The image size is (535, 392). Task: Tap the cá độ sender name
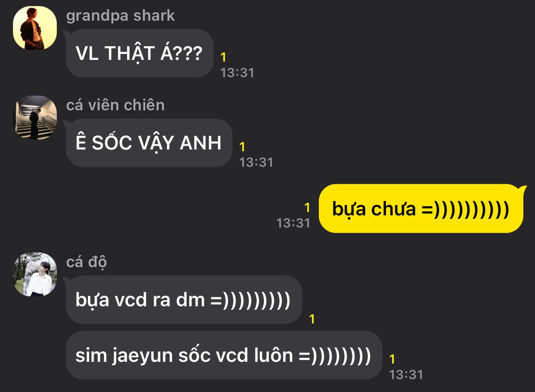(x=87, y=262)
